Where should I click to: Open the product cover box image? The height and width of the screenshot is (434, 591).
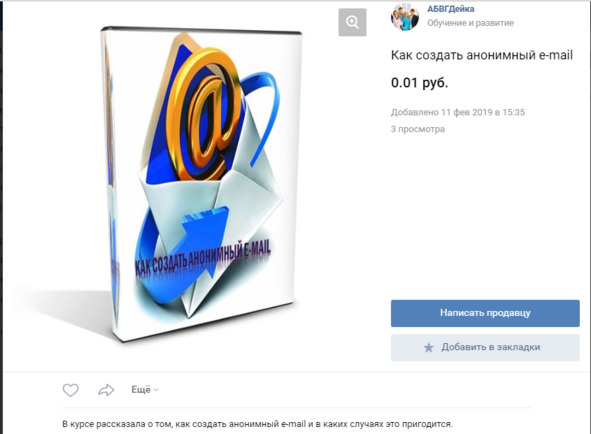pyautogui.click(x=202, y=184)
